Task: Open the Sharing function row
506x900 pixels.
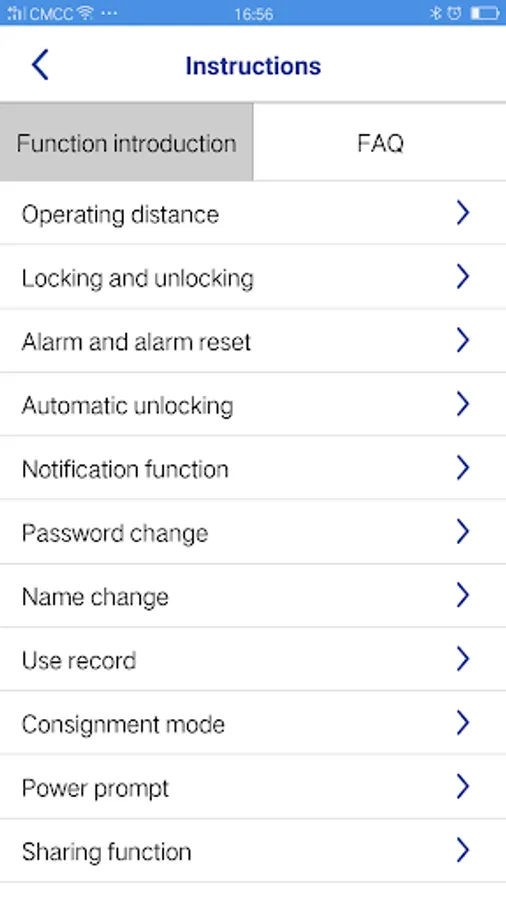Action: [253, 851]
